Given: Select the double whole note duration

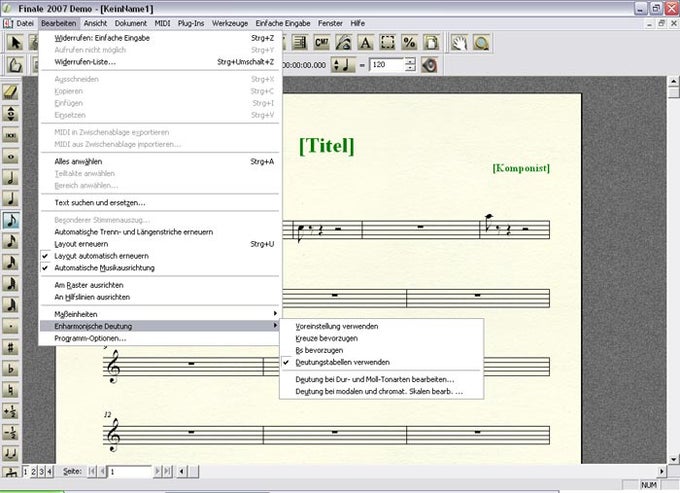Looking at the screenshot, I should (x=10, y=135).
